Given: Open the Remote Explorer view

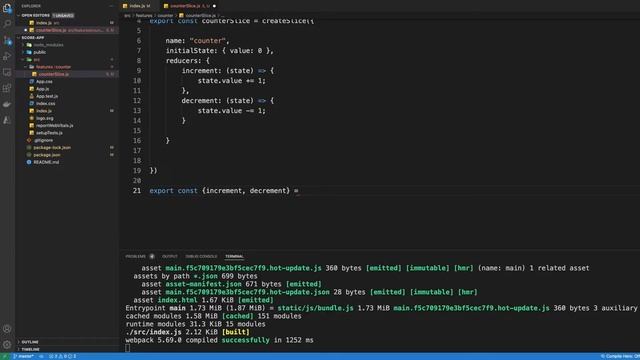Looking at the screenshot, I should [x=7, y=72].
